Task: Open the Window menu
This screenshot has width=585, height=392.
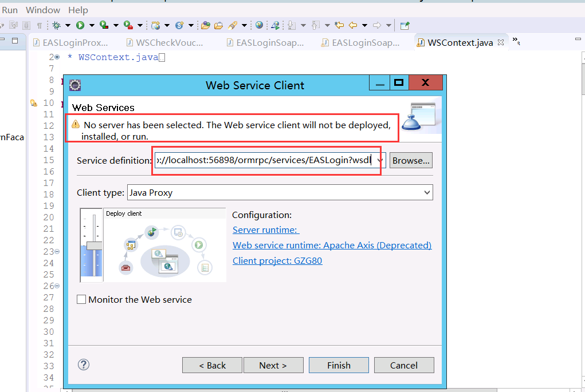Action: [43, 10]
